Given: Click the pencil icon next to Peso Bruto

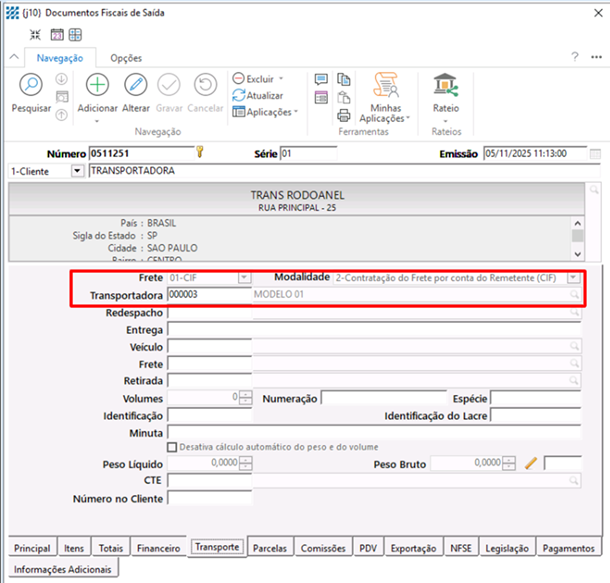Looking at the screenshot, I should click(x=531, y=463).
